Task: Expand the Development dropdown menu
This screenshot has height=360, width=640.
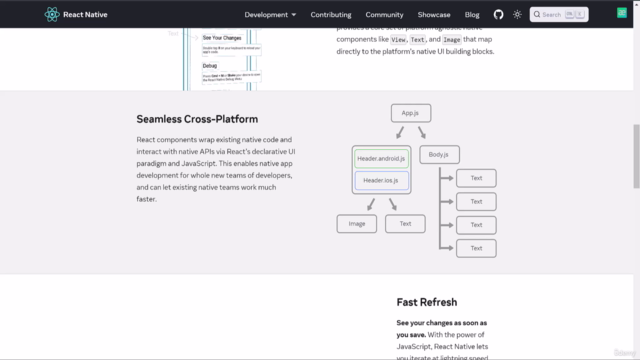Action: coord(270,15)
